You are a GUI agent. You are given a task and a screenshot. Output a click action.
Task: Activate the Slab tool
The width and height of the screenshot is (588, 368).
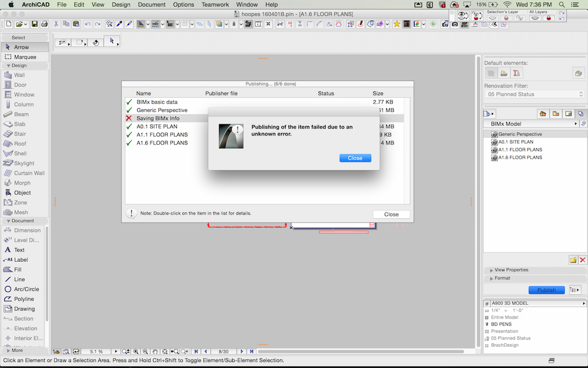click(x=25, y=124)
